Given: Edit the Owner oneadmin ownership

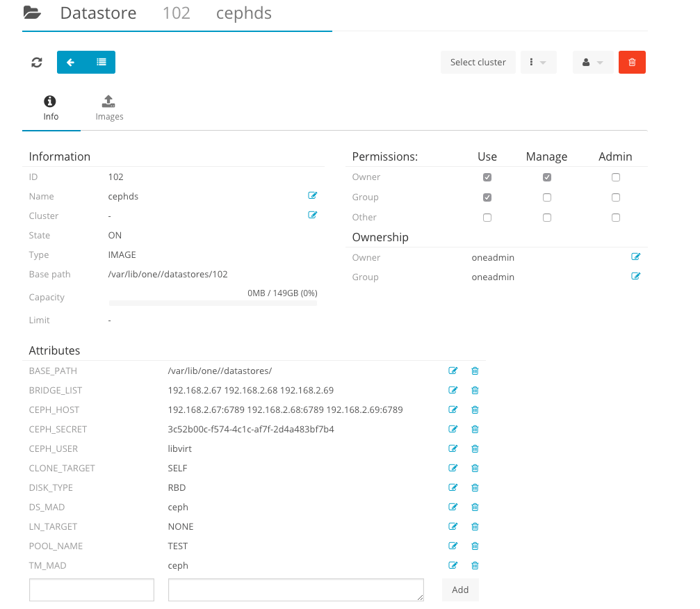Looking at the screenshot, I should click(x=635, y=257).
